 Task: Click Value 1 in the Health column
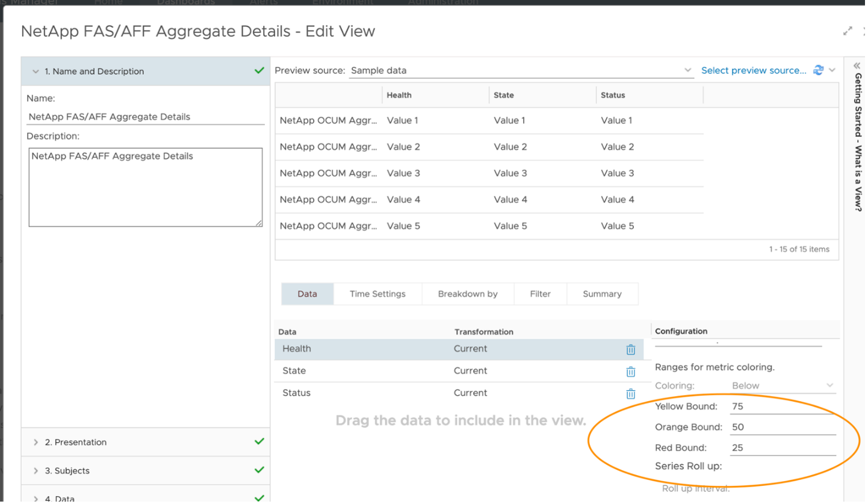pyautogui.click(x=403, y=120)
